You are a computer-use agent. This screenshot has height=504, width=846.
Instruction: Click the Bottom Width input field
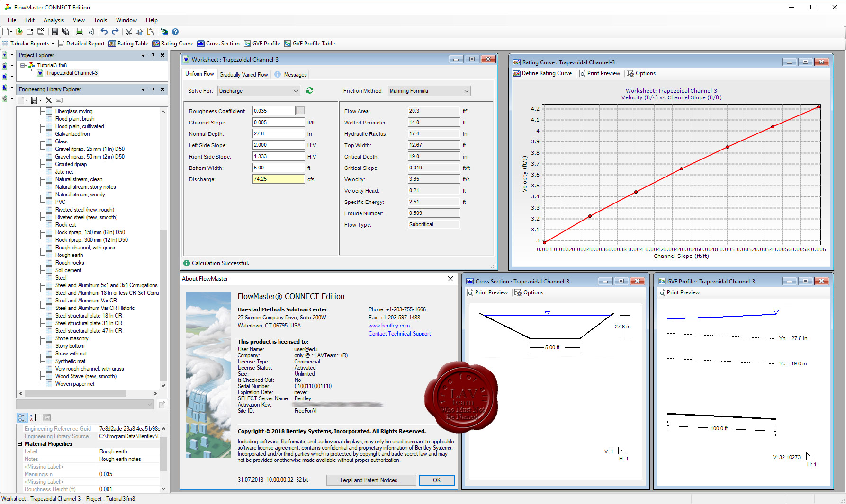tap(279, 168)
